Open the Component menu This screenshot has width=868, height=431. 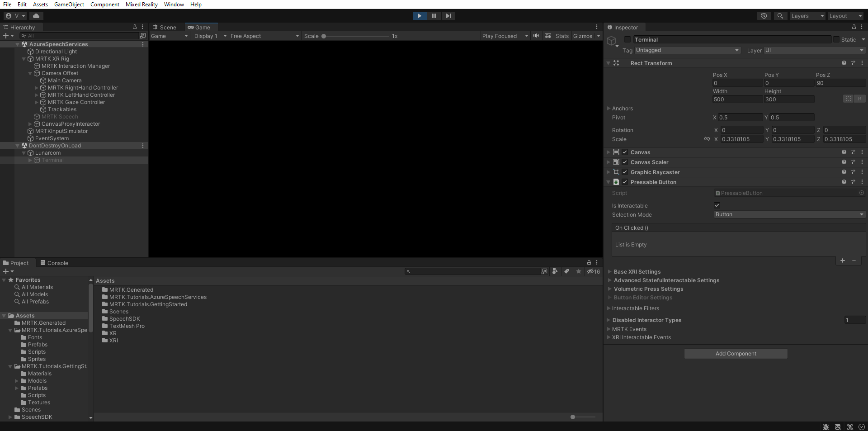(x=105, y=5)
